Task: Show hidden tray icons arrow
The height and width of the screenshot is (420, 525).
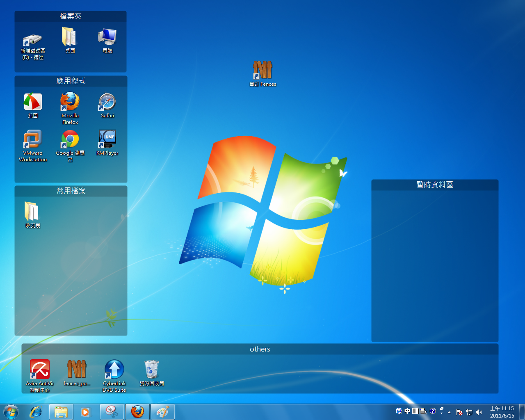Action: pos(450,412)
